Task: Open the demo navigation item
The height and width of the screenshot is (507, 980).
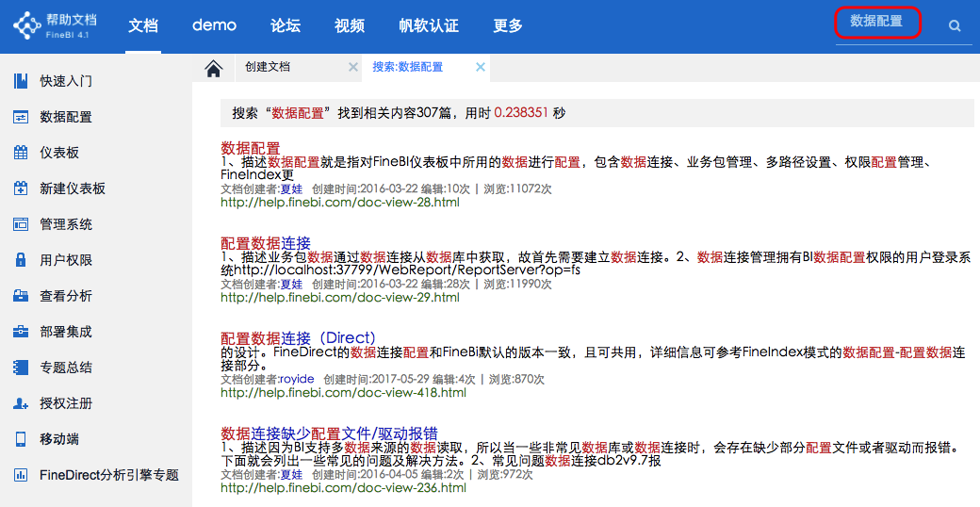Action: pyautogui.click(x=214, y=25)
